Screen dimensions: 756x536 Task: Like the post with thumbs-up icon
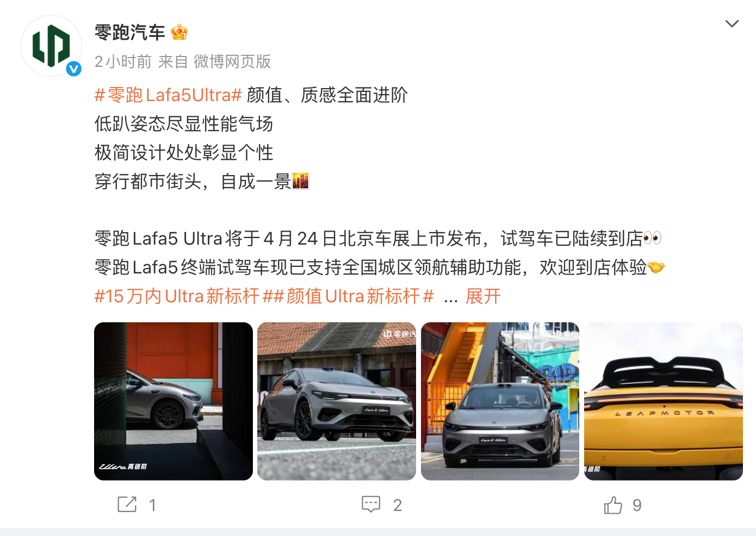[613, 505]
